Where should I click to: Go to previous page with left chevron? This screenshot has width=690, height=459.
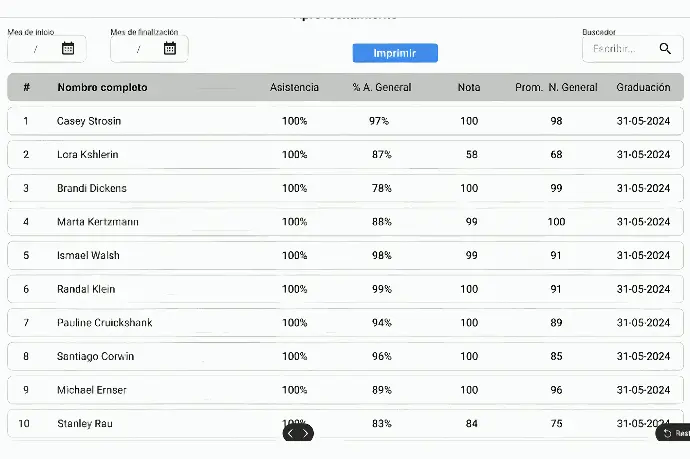coord(290,433)
